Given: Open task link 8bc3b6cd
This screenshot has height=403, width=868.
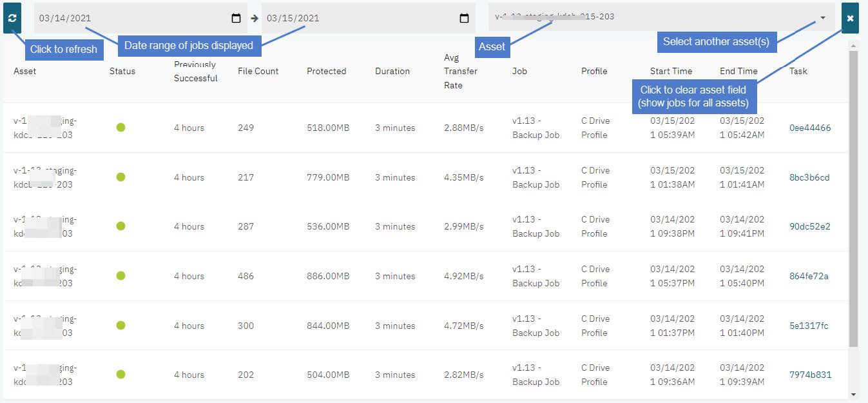Looking at the screenshot, I should (809, 177).
